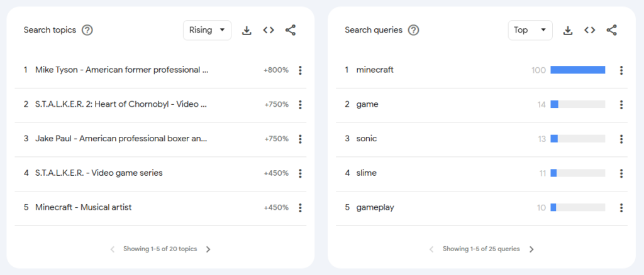
Task: Click the minecraft query popularity bar
Action: click(x=578, y=70)
